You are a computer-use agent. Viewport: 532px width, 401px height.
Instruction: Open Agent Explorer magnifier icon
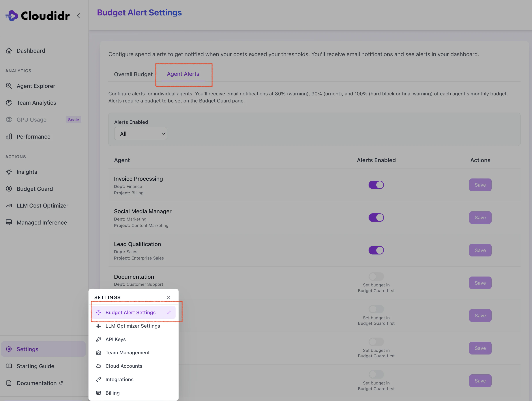coord(9,86)
